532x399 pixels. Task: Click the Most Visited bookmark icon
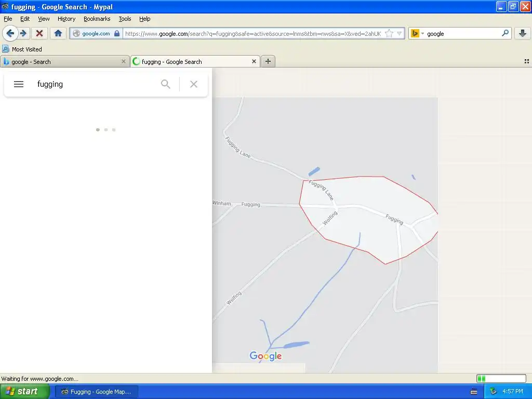5,49
